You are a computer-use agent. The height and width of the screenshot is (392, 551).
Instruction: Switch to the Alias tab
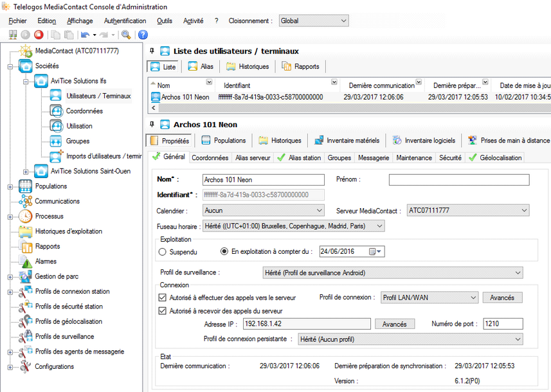[x=201, y=66]
